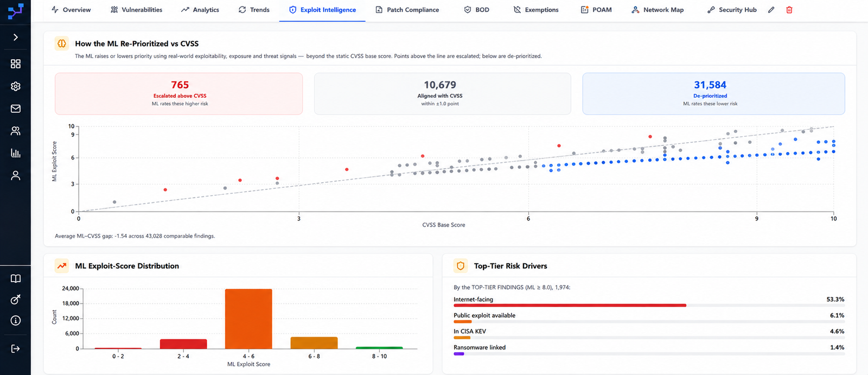Open the Exemptions tab
The height and width of the screenshot is (375, 868).
click(x=536, y=10)
